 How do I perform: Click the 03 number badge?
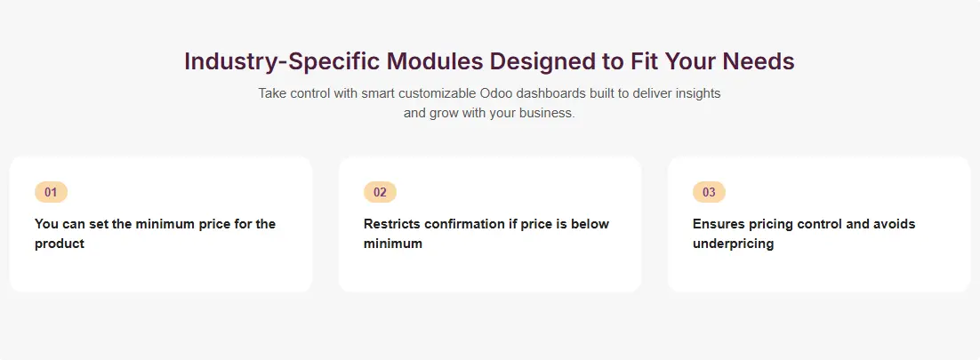pyautogui.click(x=709, y=192)
